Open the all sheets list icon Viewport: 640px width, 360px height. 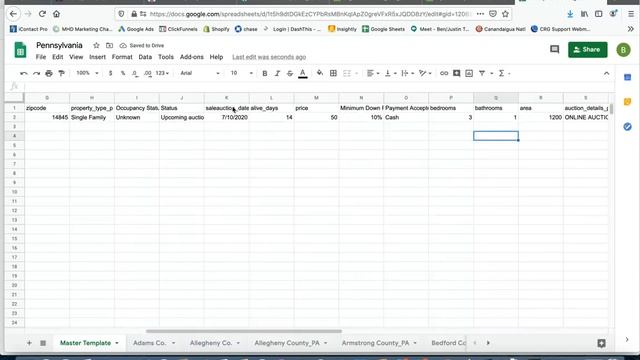point(43,343)
